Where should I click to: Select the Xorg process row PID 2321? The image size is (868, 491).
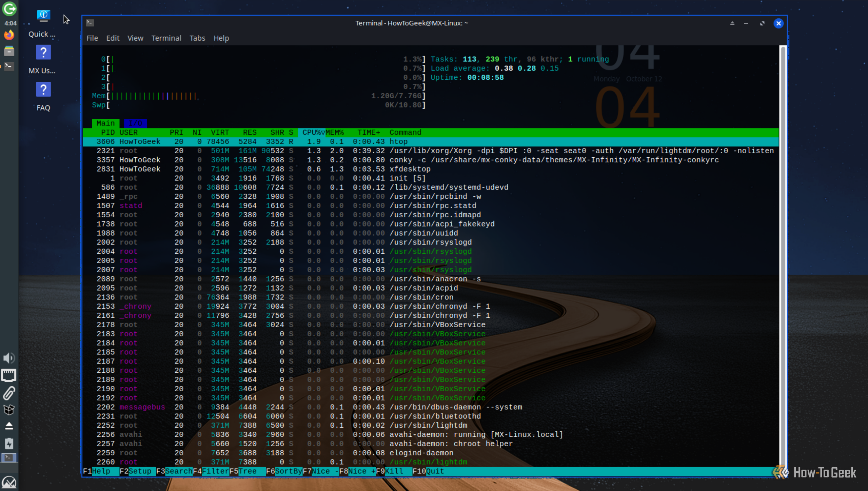click(x=431, y=151)
